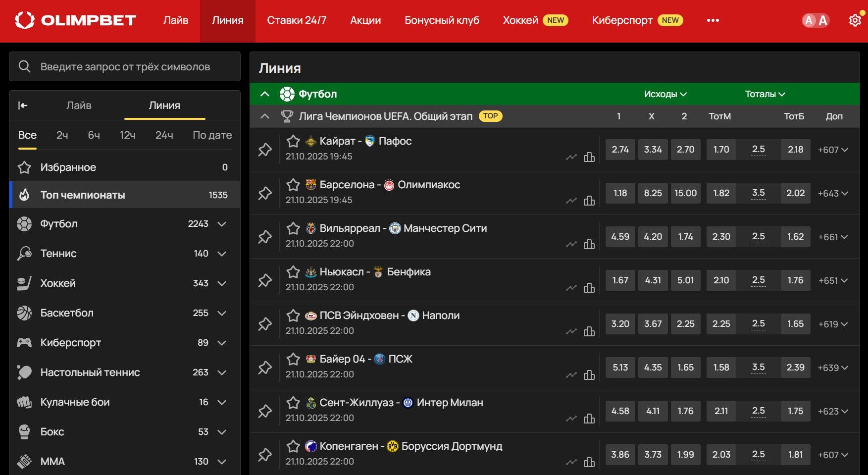
Task: Show trend graph for Ньюкасл - Бенфика
Action: click(x=571, y=288)
